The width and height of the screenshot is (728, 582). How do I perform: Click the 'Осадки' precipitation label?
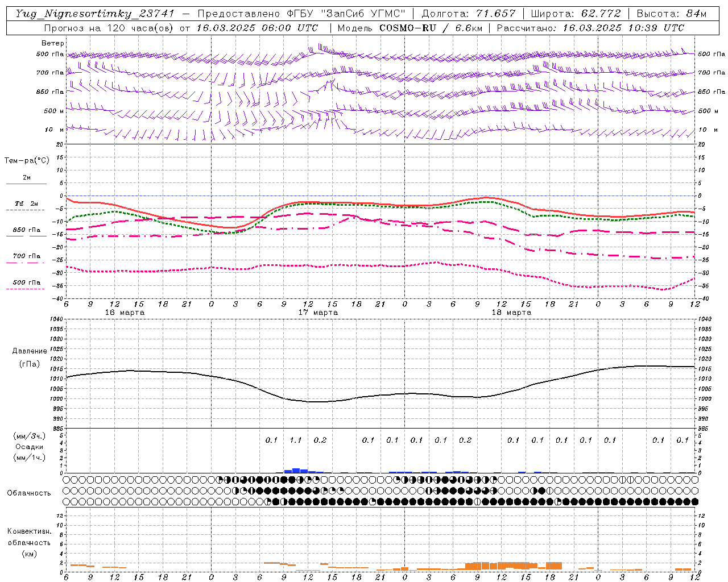(x=30, y=447)
